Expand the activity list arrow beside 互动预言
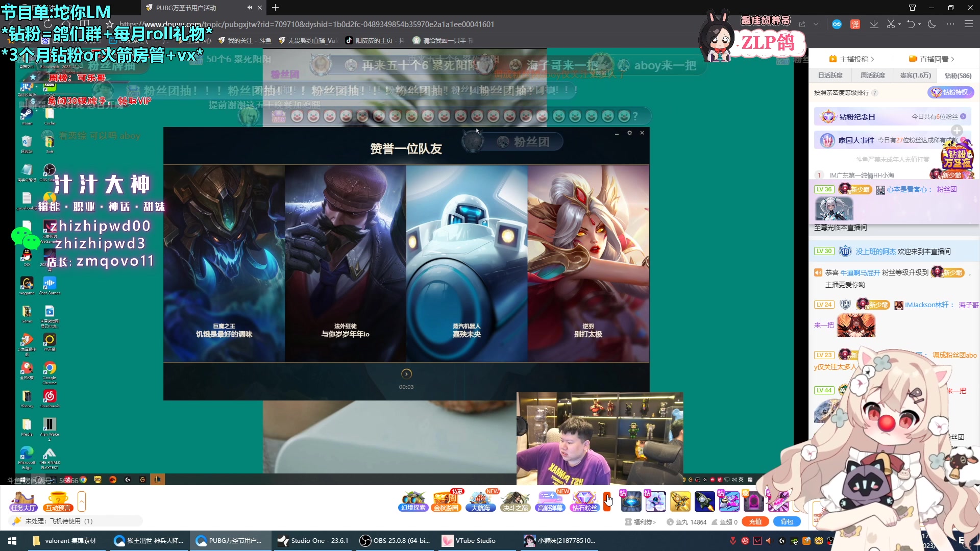980x551 pixels. coord(82,502)
